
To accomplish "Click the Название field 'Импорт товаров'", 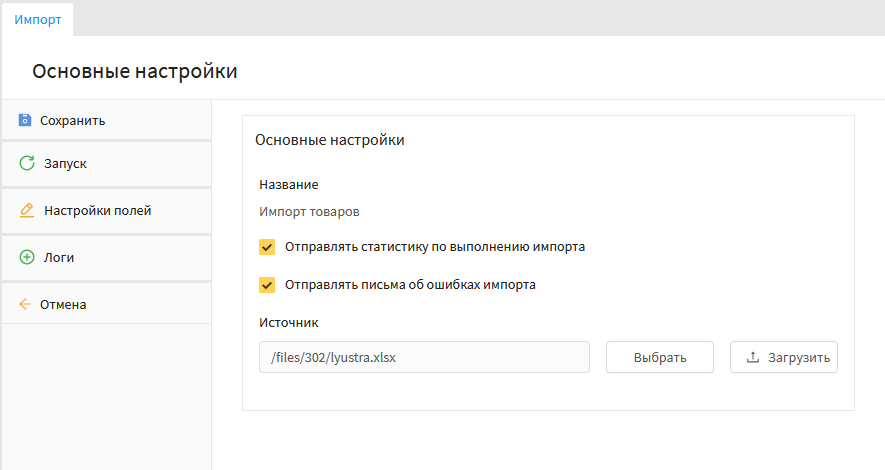I will click(x=309, y=212).
